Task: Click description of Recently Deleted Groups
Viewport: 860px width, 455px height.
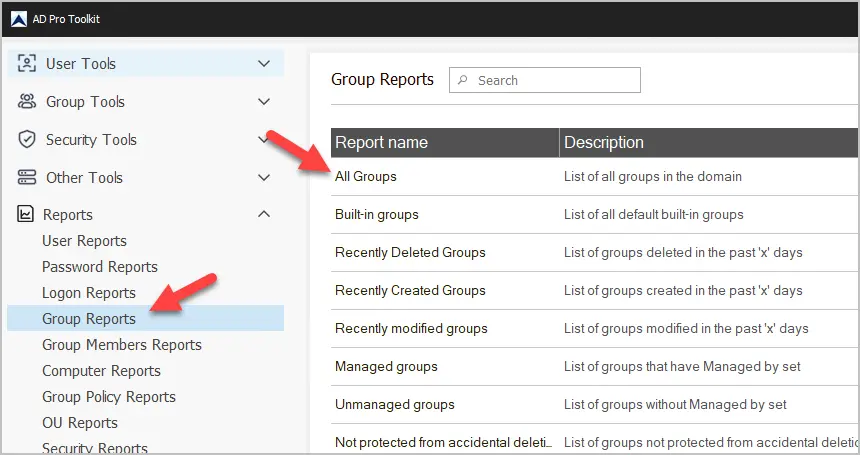Action: (683, 252)
